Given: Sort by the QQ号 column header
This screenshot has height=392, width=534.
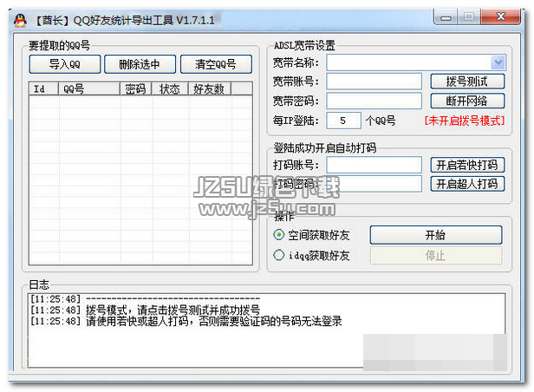Looking at the screenshot, I should [x=89, y=88].
